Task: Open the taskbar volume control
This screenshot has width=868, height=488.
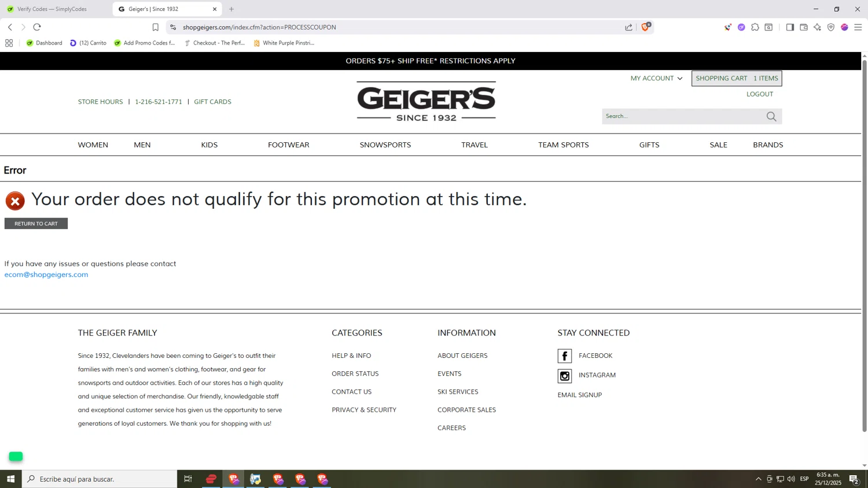Action: [791, 479]
